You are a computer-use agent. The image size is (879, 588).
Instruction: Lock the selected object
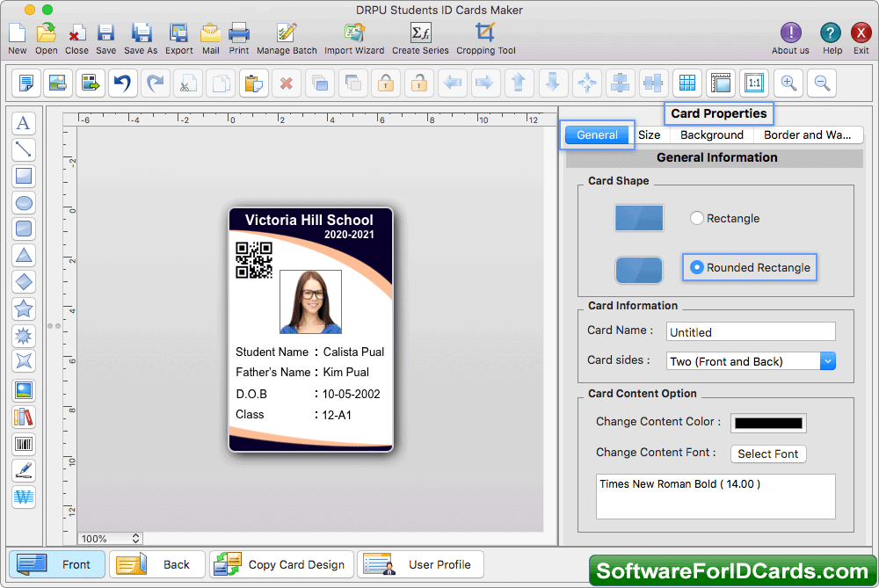point(386,83)
